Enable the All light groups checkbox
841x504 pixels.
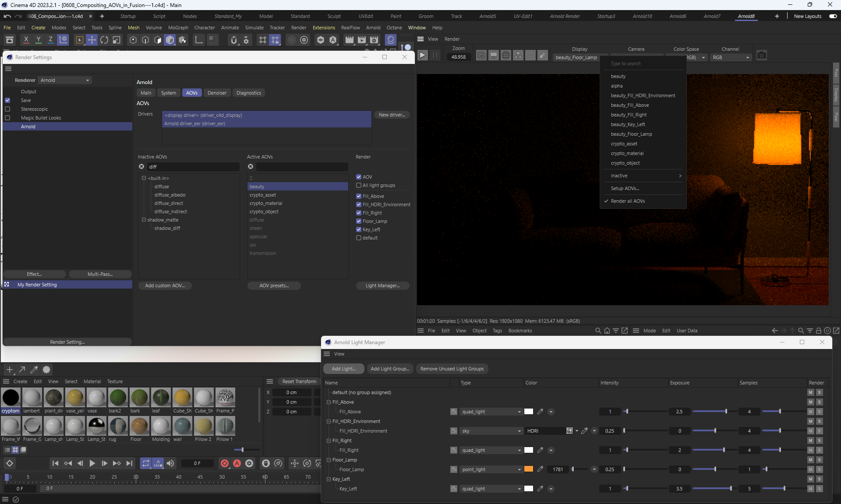point(359,186)
